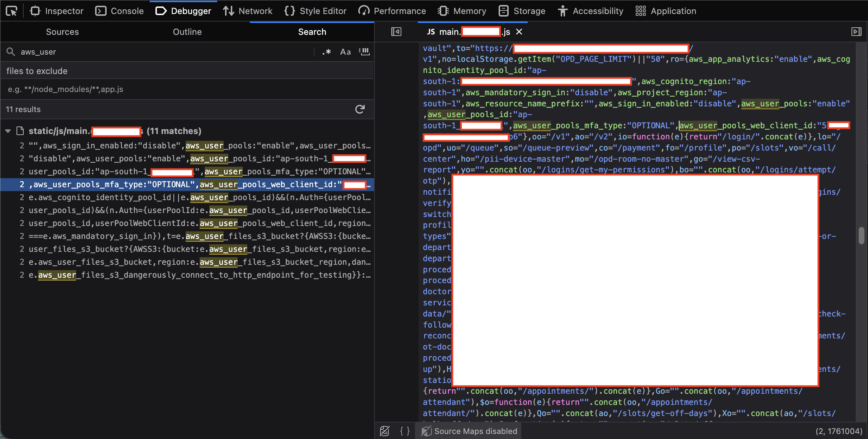Click the blackbox ignore source icon

[385, 431]
